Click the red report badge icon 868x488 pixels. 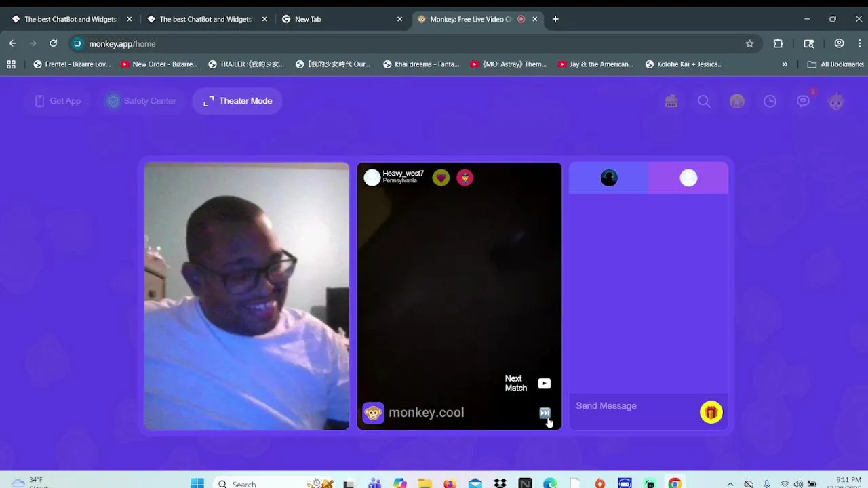point(465,178)
